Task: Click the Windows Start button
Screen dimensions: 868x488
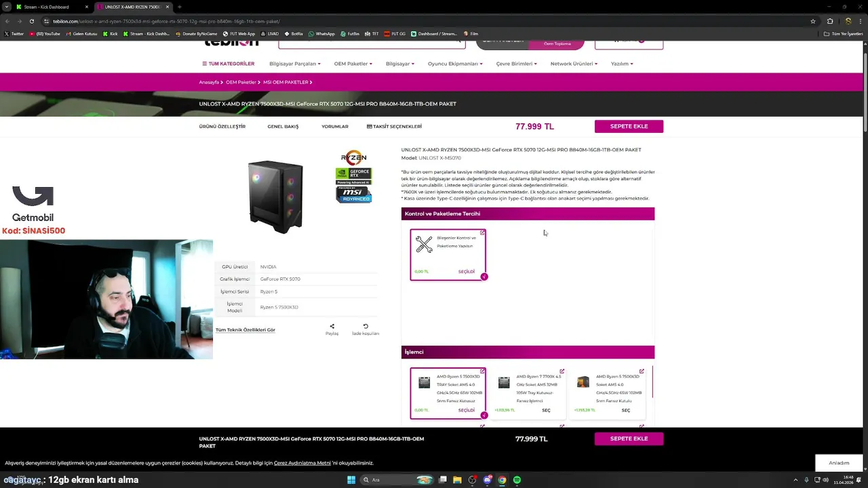Action: 351,480
